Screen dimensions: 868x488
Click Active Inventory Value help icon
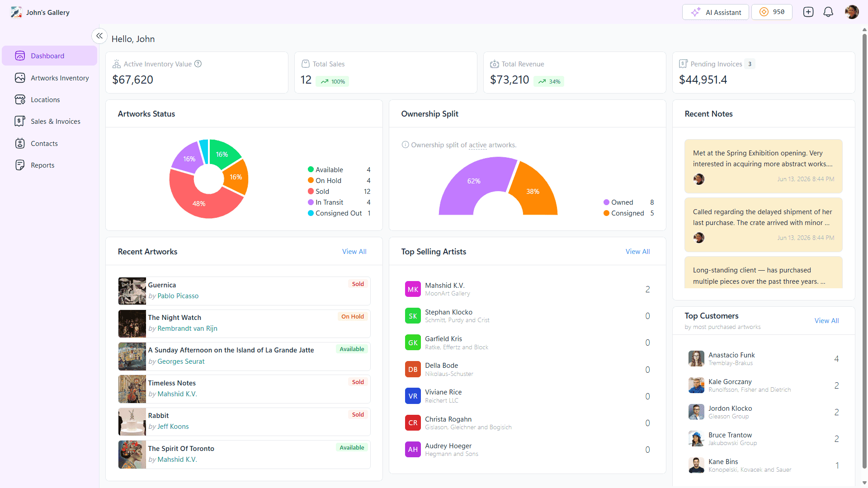pos(198,64)
